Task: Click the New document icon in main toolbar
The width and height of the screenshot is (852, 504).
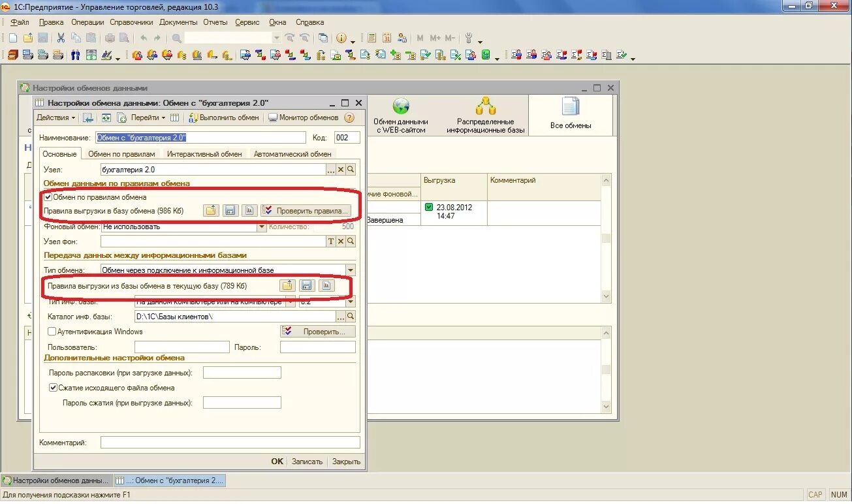Action: point(12,39)
